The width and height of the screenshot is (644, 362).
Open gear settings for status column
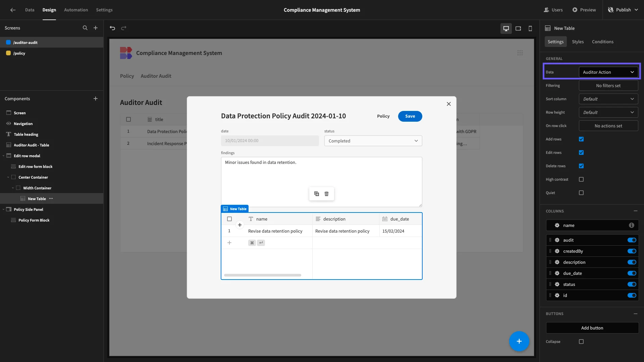coord(557,284)
